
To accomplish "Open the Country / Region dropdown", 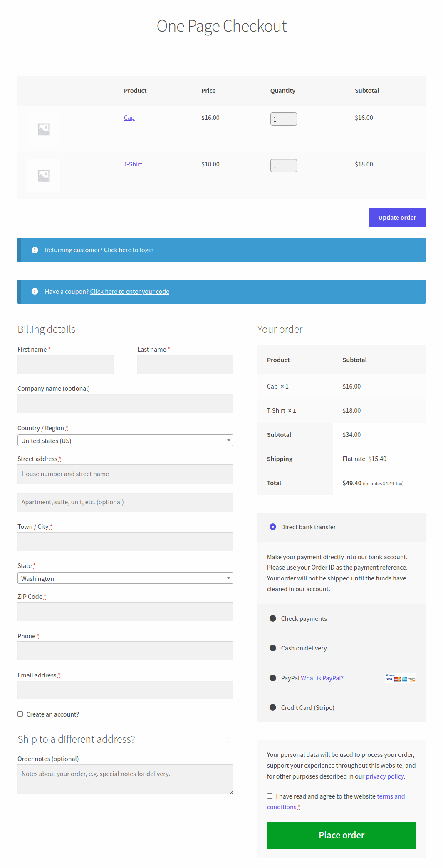I will click(125, 441).
